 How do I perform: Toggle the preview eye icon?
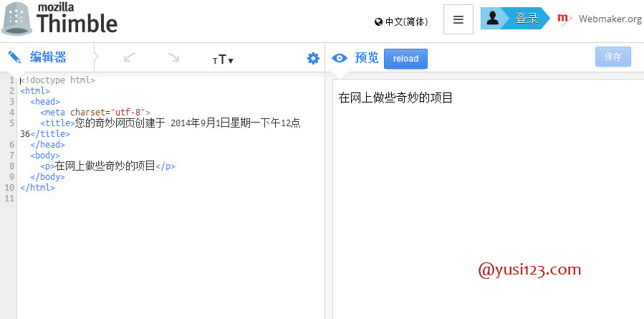point(340,58)
